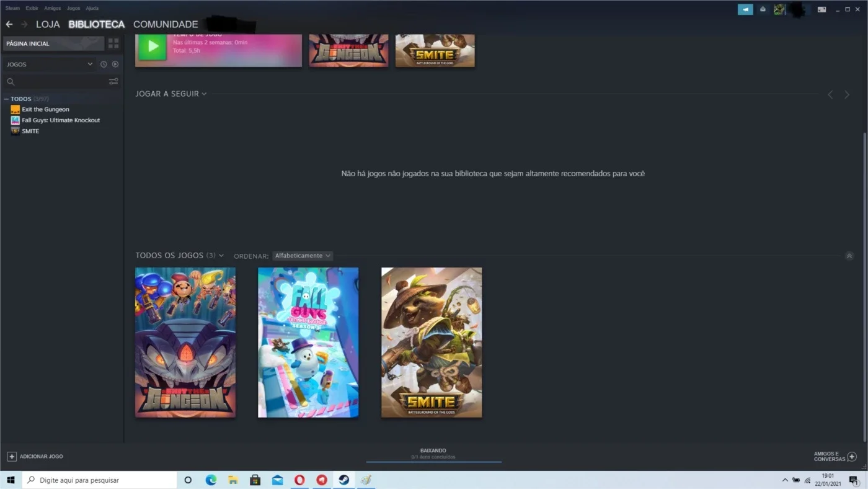Open the Ajuda menu

(x=92, y=9)
